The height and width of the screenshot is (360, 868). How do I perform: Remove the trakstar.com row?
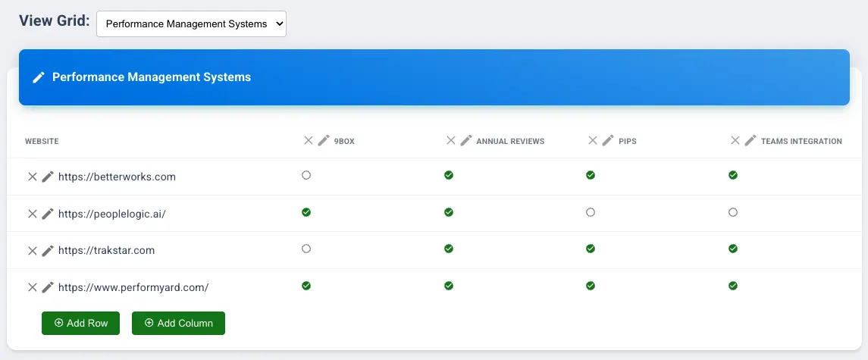tap(32, 250)
